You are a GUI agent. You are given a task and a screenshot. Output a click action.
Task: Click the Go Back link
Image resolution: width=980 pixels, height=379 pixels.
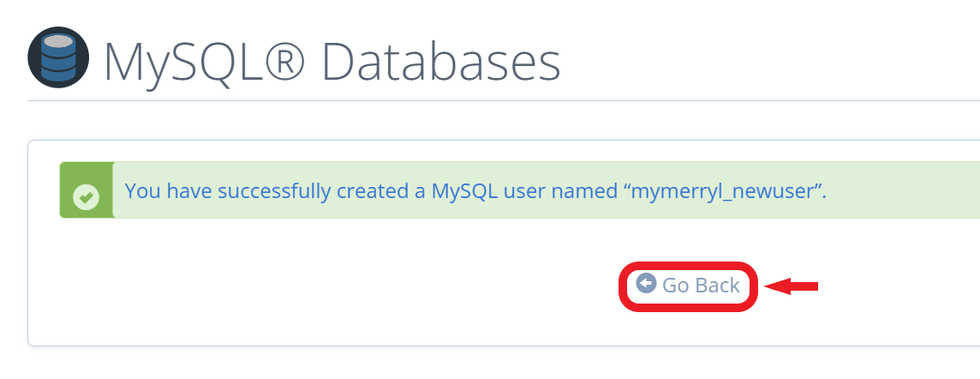pyautogui.click(x=688, y=286)
